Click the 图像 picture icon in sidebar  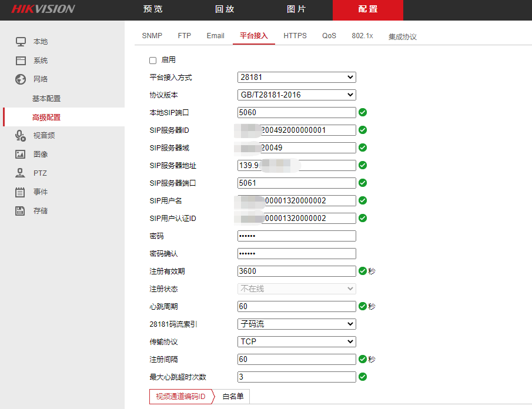[x=21, y=155]
